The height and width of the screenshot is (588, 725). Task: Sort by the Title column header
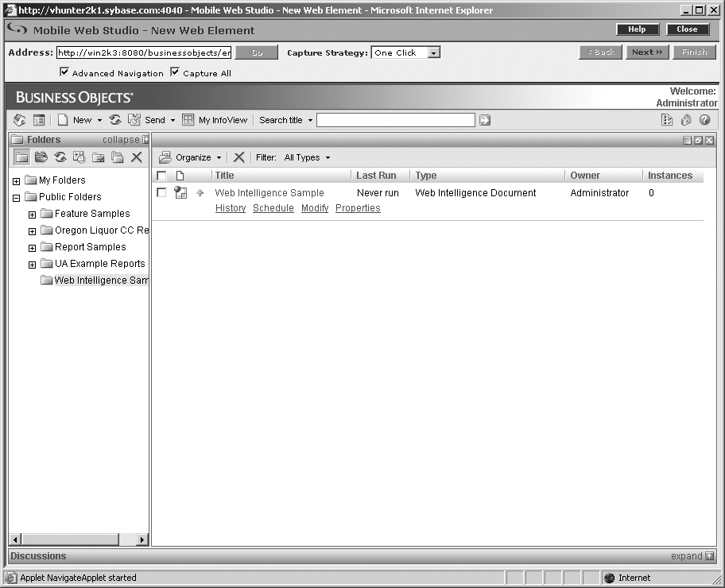(224, 176)
